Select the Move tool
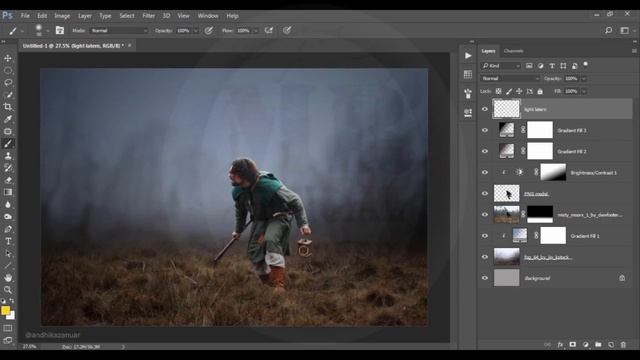The height and width of the screenshot is (360, 640). (8, 58)
